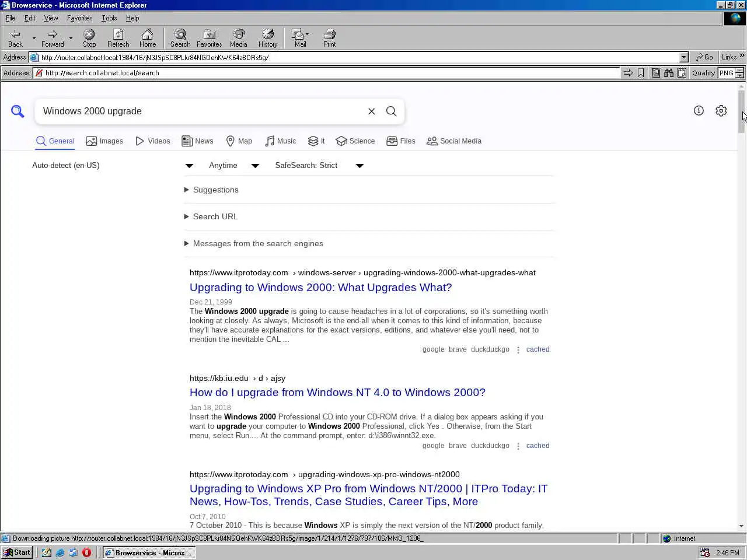Viewport: 747px width, 560px height.
Task: Increase Quality with the up spinner
Action: tap(739, 70)
